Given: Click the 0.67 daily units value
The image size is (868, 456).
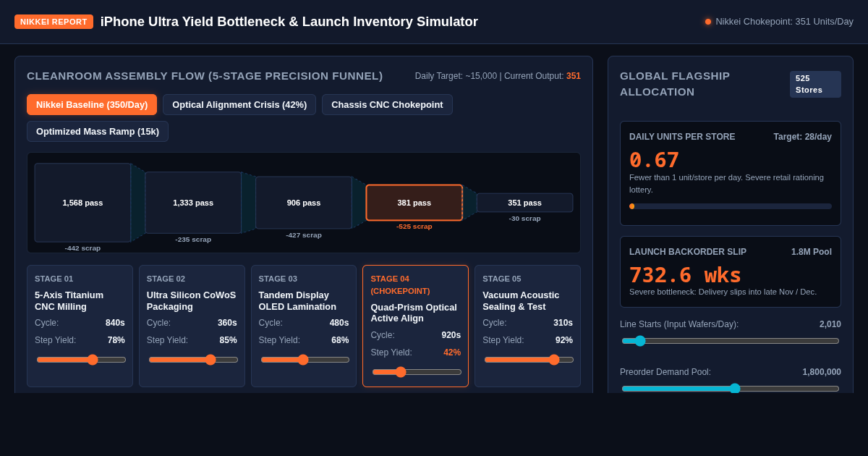Looking at the screenshot, I should click(x=654, y=160).
